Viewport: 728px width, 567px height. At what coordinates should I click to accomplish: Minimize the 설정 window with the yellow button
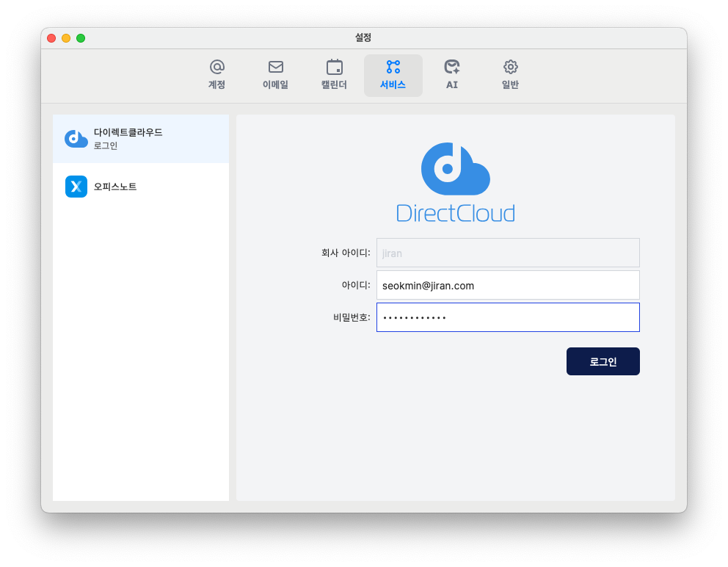point(66,38)
